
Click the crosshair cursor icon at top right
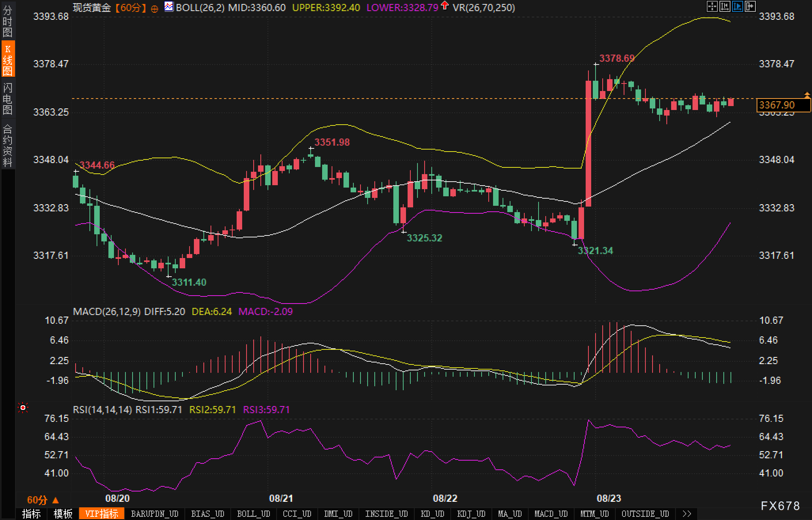click(712, 6)
